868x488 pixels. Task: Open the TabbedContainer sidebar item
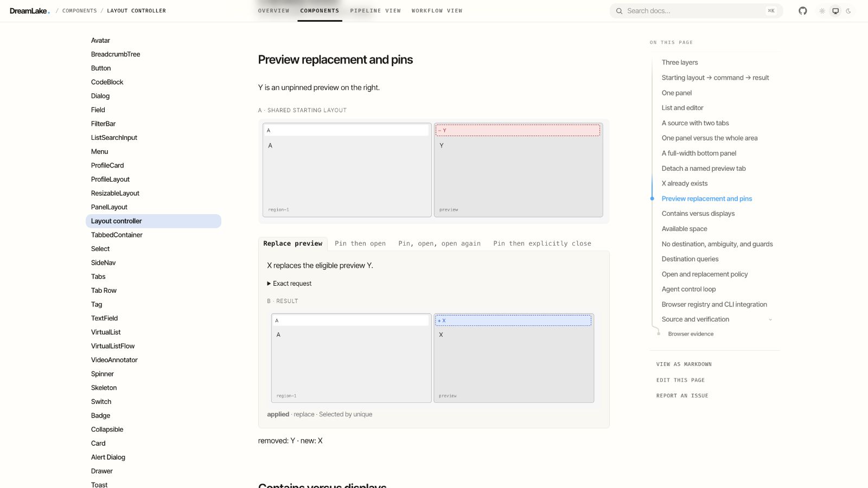coord(117,235)
